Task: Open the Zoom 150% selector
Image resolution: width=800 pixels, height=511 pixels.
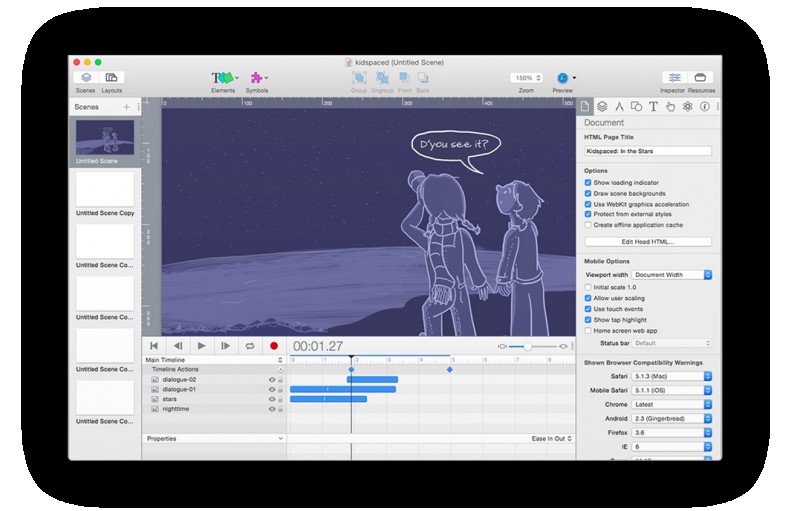Action: click(x=527, y=78)
